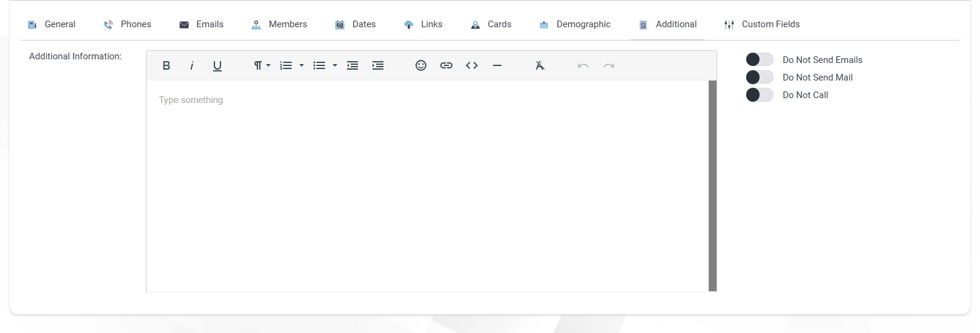Open the emoticons picker
Viewport: 980px width, 333px height.
pyautogui.click(x=421, y=65)
